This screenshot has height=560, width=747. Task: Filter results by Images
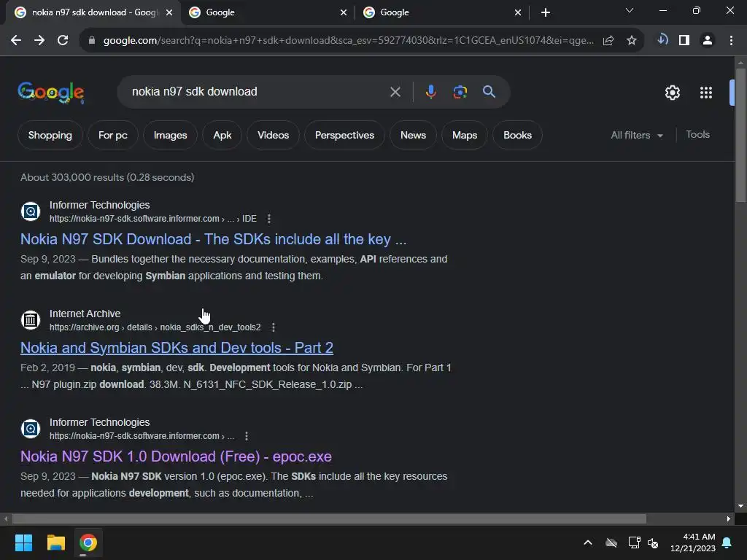[170, 135]
